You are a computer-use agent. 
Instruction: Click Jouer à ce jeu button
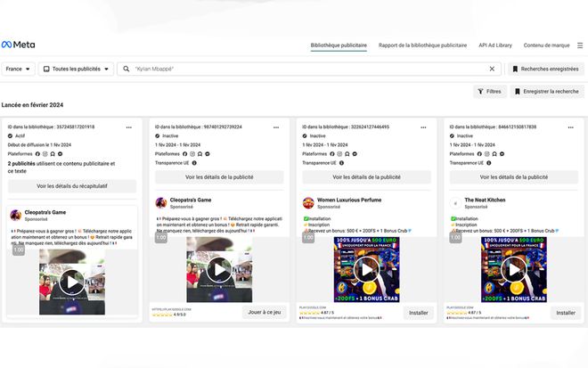(265, 312)
